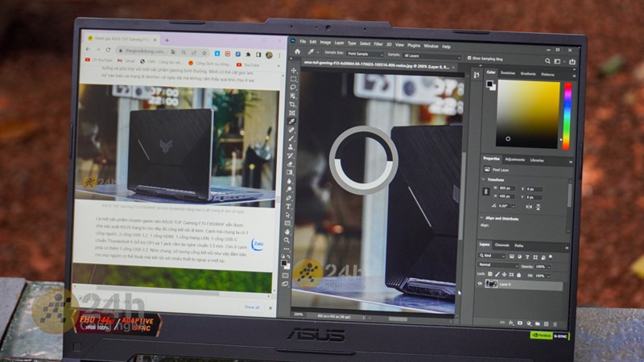This screenshot has height=362, width=644.
Task: Toggle the pixel layer filter icon
Action: pos(512,257)
